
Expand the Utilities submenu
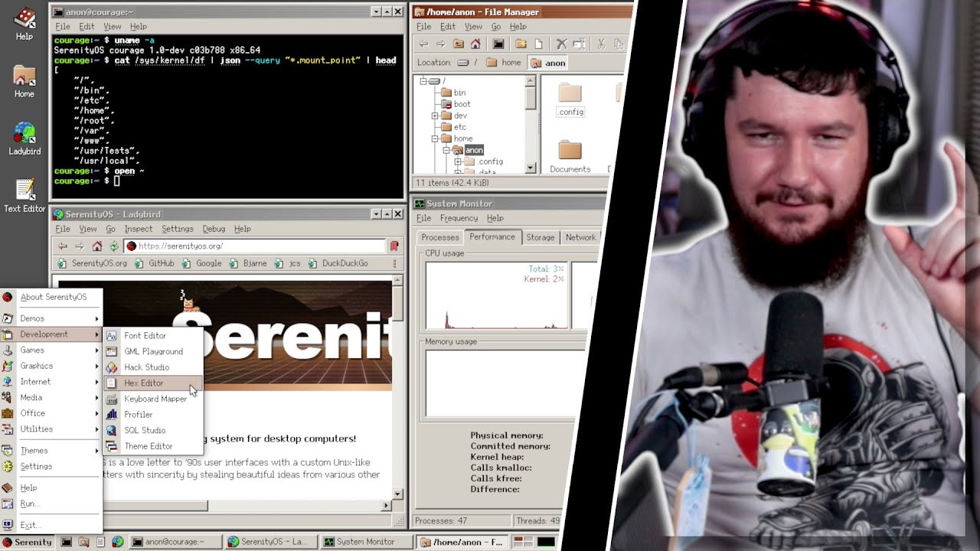pyautogui.click(x=51, y=429)
